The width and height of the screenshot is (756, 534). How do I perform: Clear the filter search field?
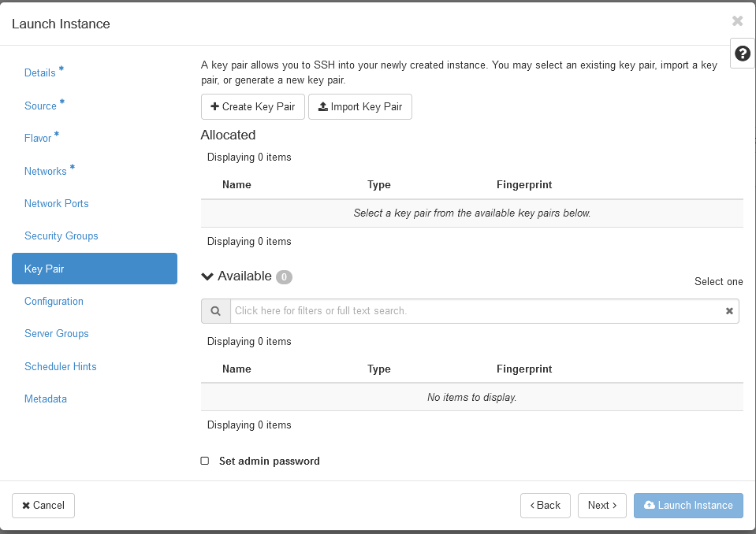(729, 311)
